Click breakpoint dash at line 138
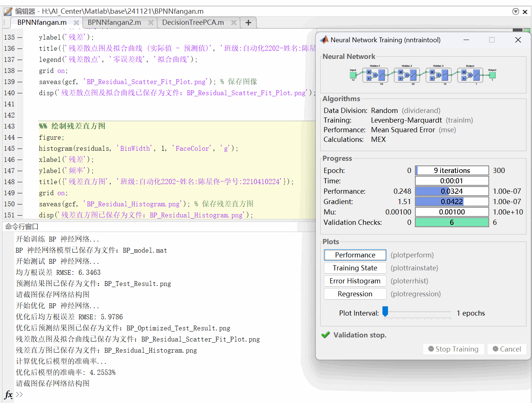 tap(20, 71)
